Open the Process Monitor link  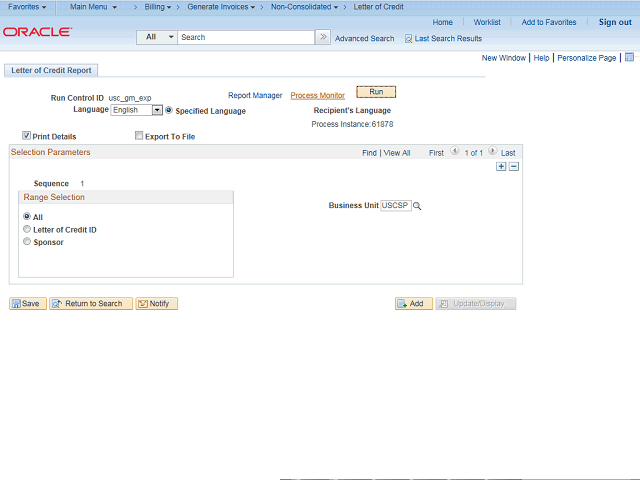point(318,95)
